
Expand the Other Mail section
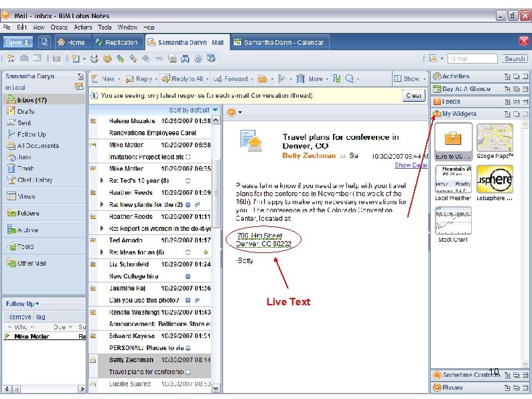pos(31,263)
